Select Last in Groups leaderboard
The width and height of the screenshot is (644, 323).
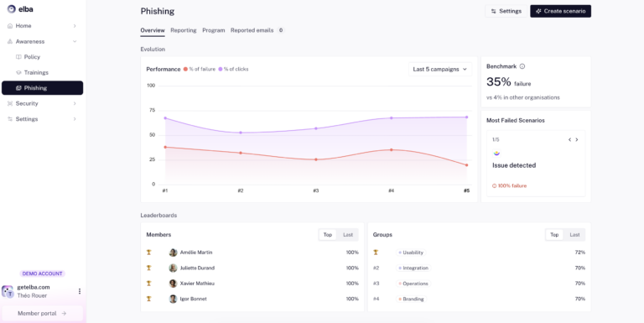574,235
